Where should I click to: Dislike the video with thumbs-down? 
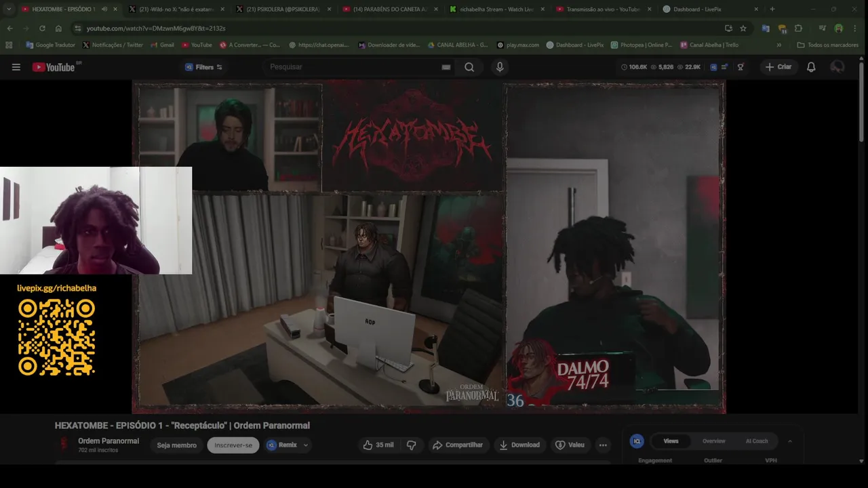pyautogui.click(x=411, y=445)
